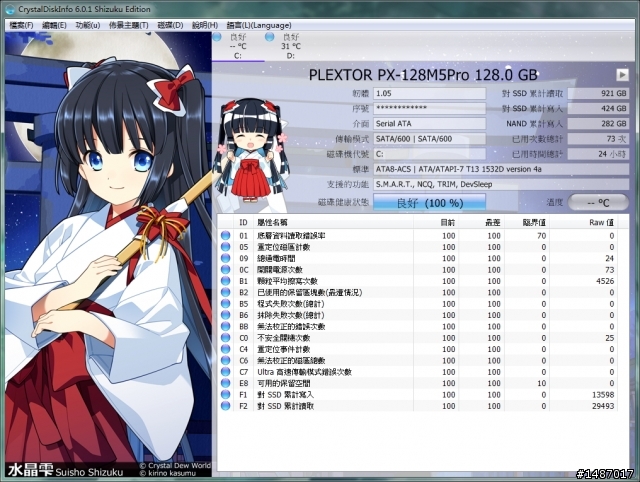Click the Crystal Dew World copyright link
The width and height of the screenshot is (640, 482).
pyautogui.click(x=175, y=466)
